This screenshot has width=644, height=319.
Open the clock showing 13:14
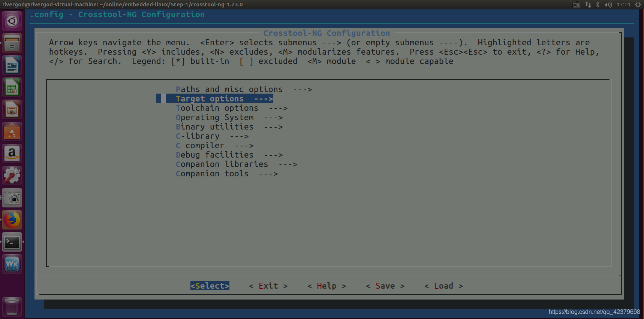623,4
